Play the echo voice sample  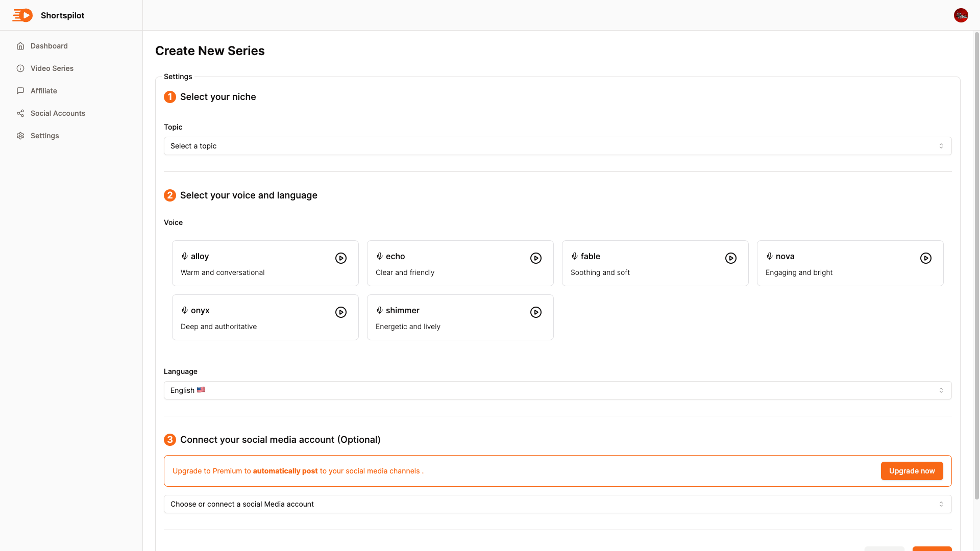[536, 258]
